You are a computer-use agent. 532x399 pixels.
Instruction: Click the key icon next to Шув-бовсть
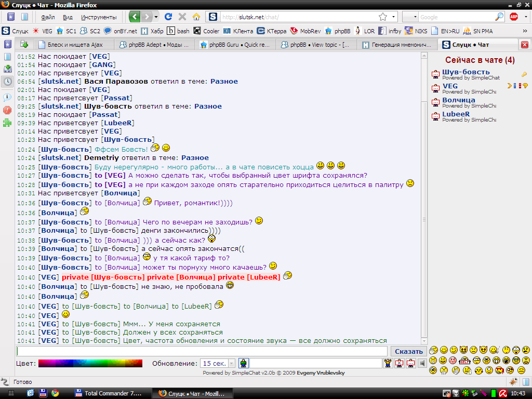click(524, 74)
